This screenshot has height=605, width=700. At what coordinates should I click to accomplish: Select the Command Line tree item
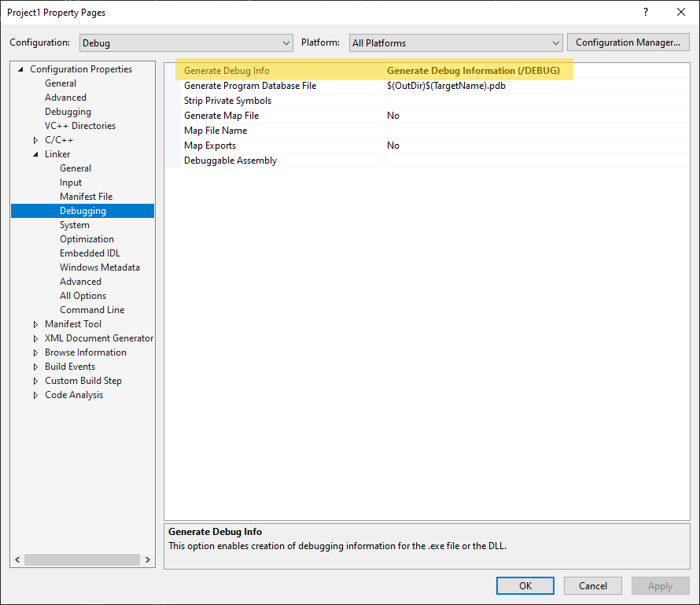click(92, 310)
